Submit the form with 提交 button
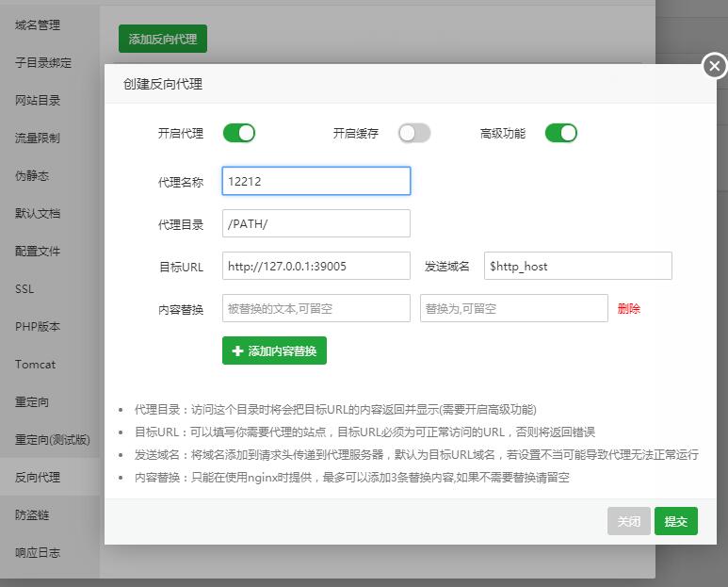The width and height of the screenshot is (728, 587). 676,521
